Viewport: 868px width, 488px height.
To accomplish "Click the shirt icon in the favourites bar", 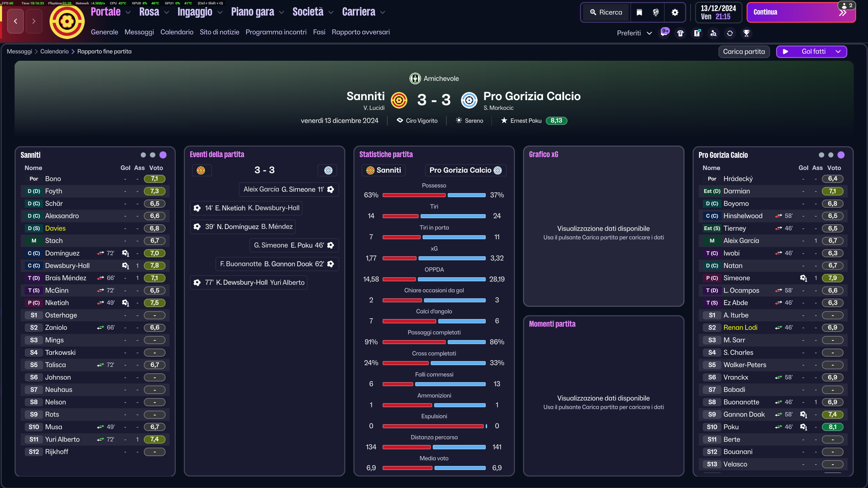I will tap(680, 33).
